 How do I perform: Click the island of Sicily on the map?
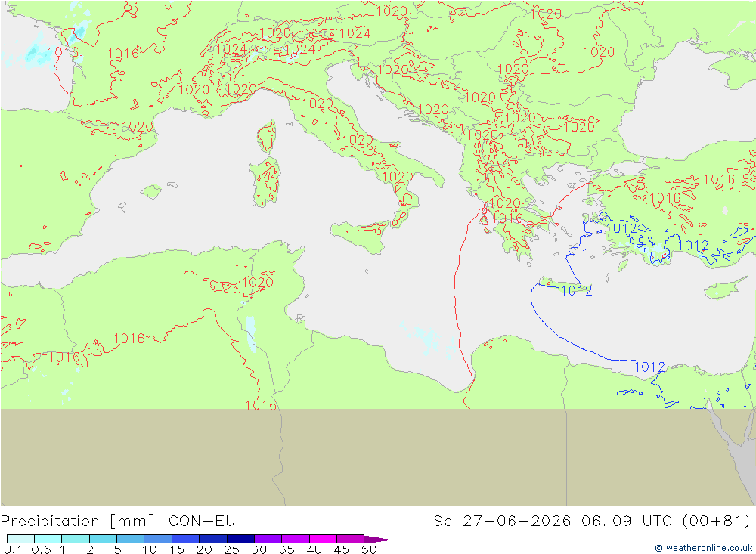click(360, 236)
